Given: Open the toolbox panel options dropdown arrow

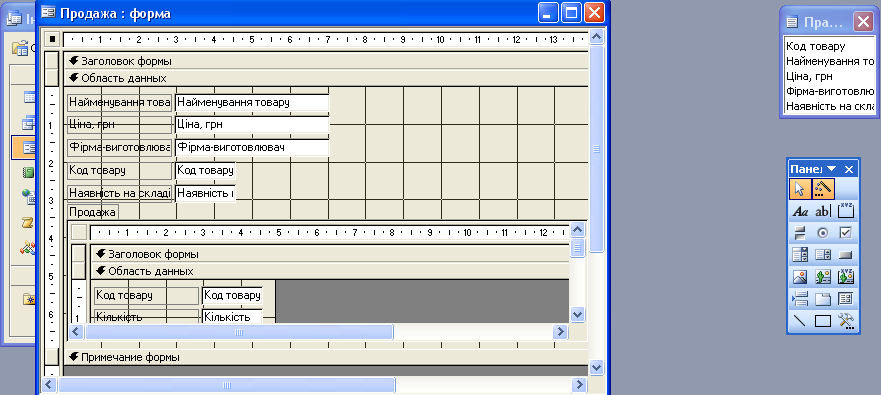Looking at the screenshot, I should point(832,169).
